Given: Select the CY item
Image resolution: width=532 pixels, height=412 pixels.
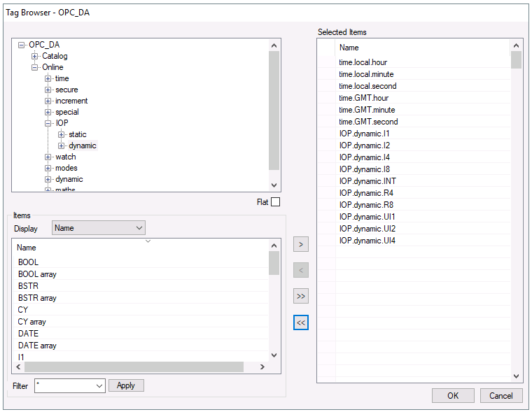Looking at the screenshot, I should [x=141, y=310].
